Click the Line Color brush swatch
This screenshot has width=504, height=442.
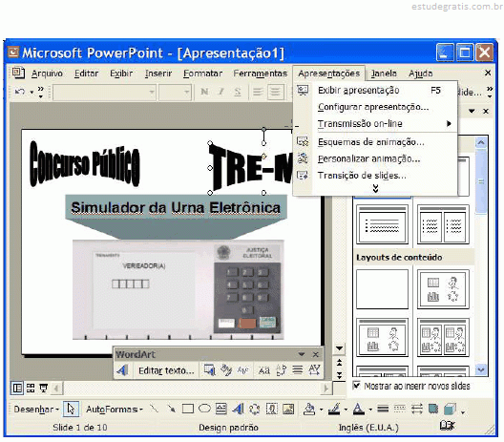point(334,409)
